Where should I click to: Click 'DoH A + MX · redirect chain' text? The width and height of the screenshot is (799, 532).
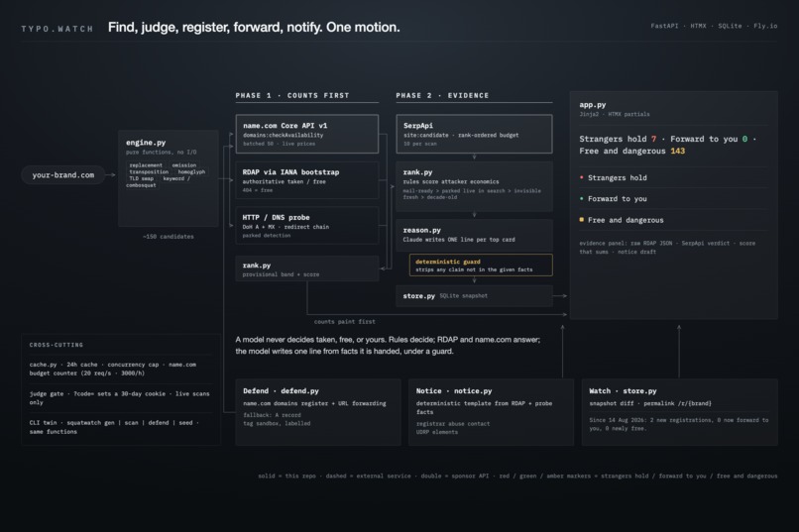285,227
